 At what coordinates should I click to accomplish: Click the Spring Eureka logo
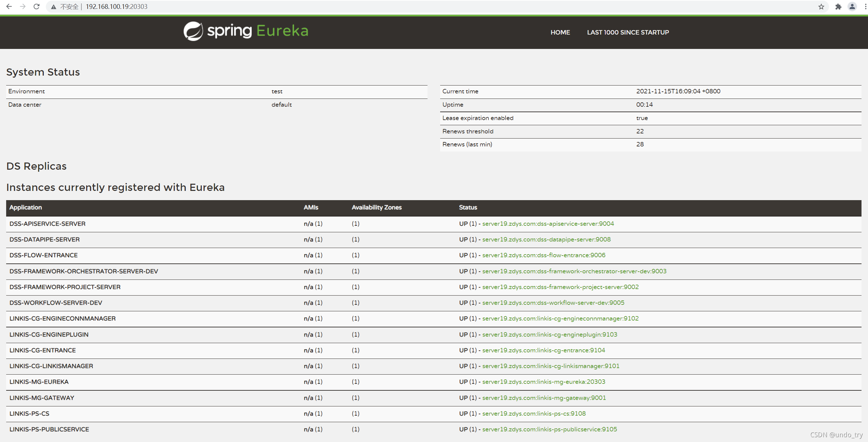point(246,31)
